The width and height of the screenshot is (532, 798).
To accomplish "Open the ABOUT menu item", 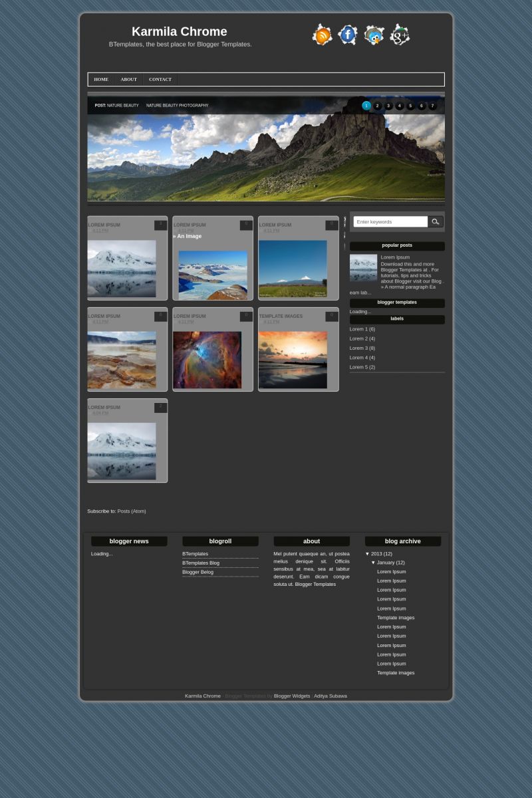I will [128, 79].
